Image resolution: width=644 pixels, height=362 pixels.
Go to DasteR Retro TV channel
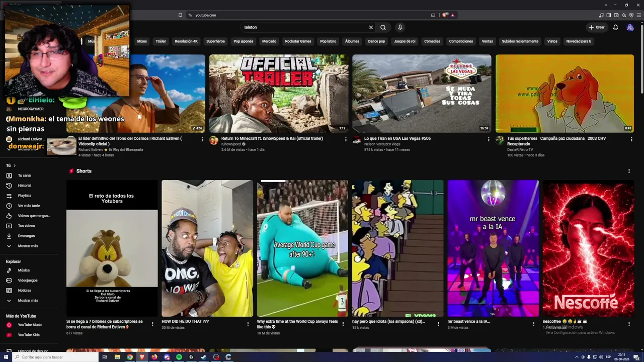click(x=520, y=150)
